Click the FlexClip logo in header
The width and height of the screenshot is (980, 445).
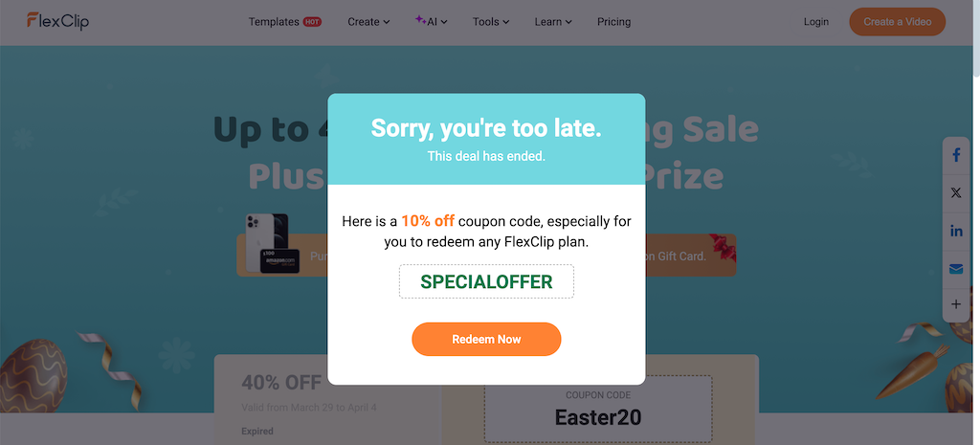(x=57, y=21)
